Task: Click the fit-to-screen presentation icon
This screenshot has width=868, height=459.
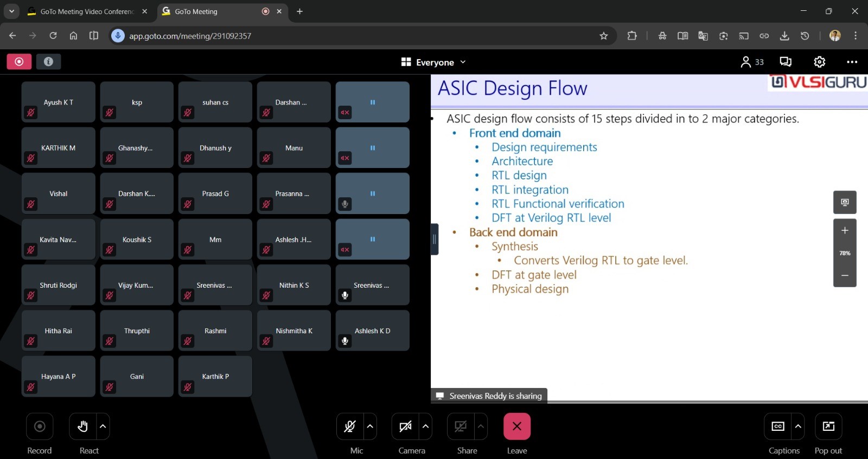Action: 845,203
